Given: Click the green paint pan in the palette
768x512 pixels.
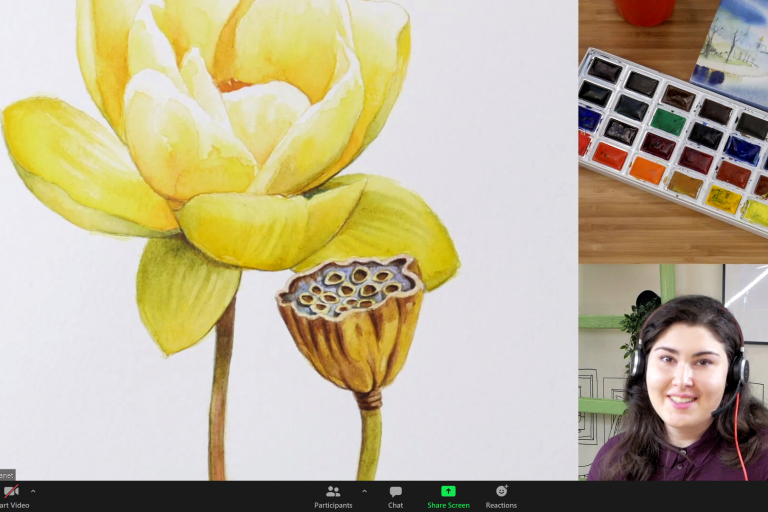Looking at the screenshot, I should click(x=668, y=121).
